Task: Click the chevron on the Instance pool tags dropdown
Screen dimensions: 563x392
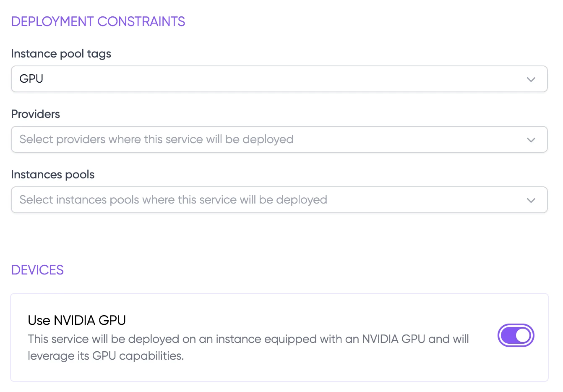Action: 531,79
